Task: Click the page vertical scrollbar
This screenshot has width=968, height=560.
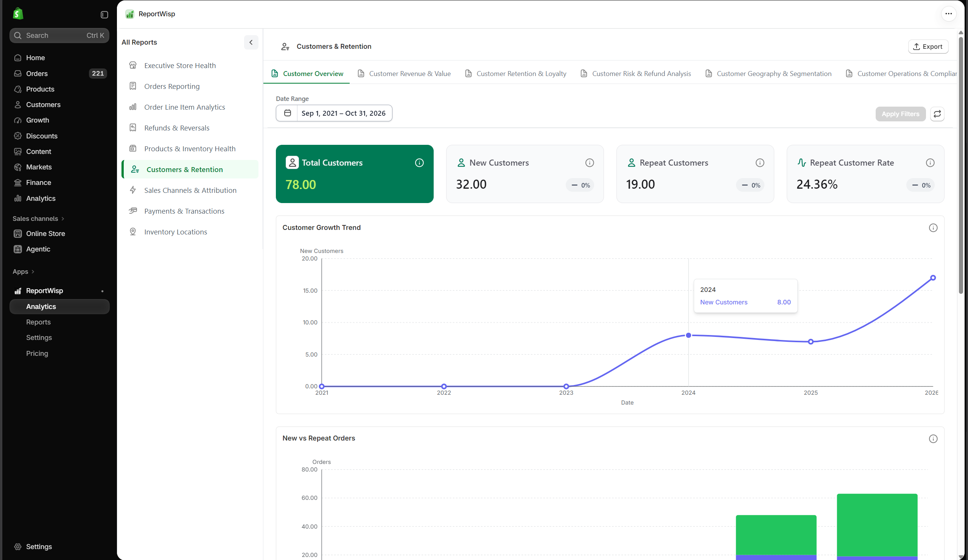Action: click(x=961, y=165)
